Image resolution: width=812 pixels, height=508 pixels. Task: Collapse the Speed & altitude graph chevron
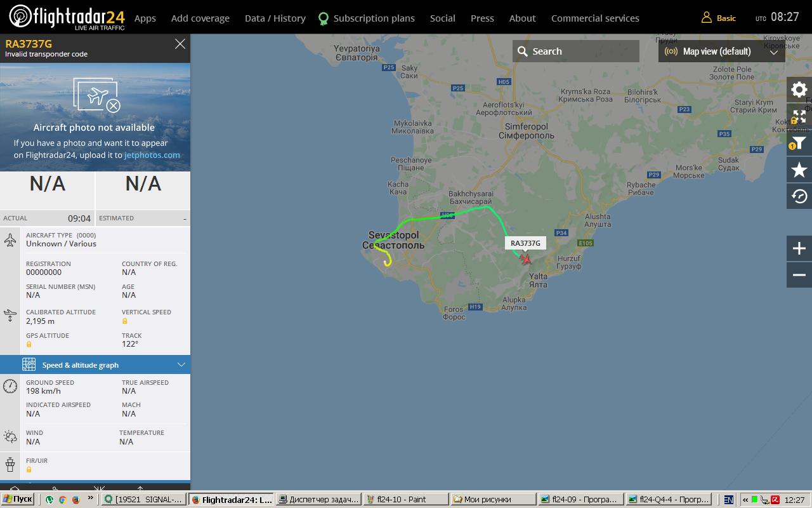[181, 364]
